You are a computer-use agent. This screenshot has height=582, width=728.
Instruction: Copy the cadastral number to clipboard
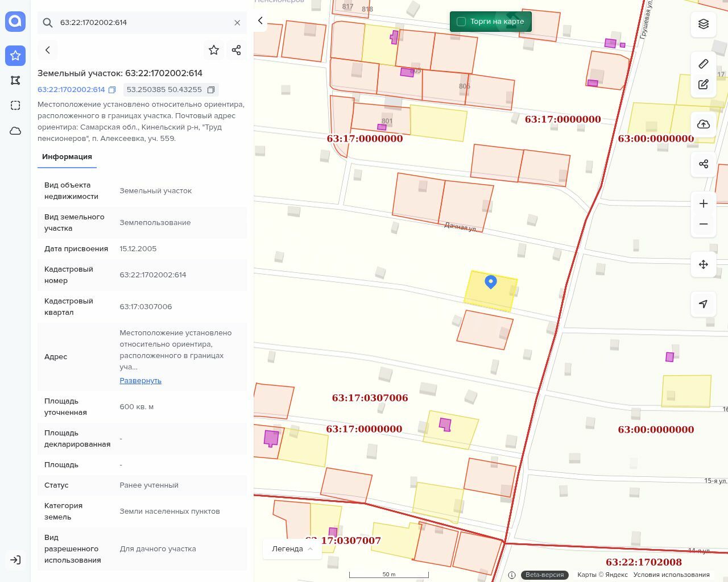pos(112,90)
